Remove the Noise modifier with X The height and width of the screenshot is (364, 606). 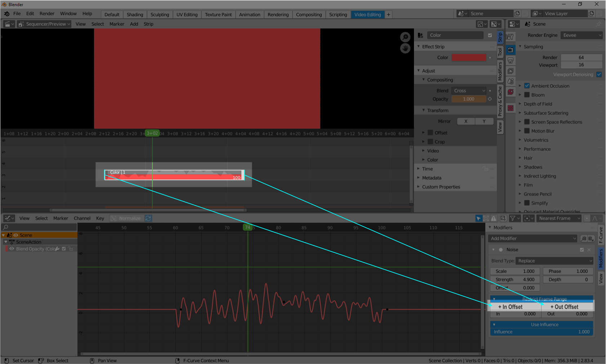(x=589, y=250)
